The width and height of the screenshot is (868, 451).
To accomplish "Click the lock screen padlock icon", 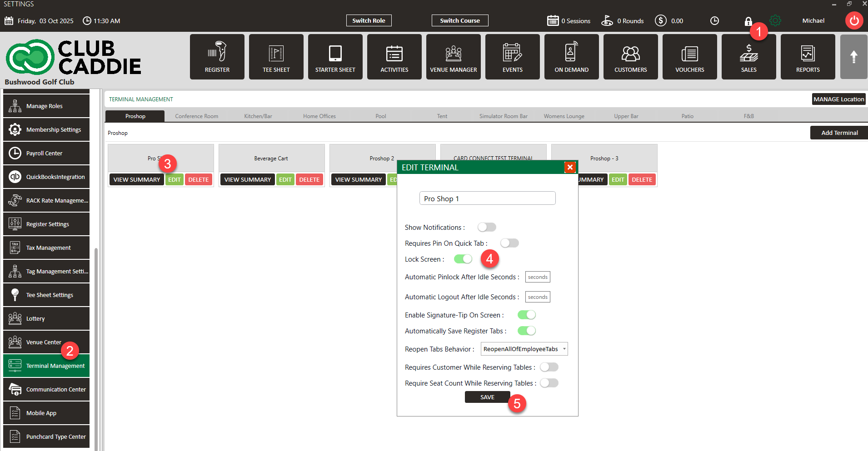I will 748,21.
